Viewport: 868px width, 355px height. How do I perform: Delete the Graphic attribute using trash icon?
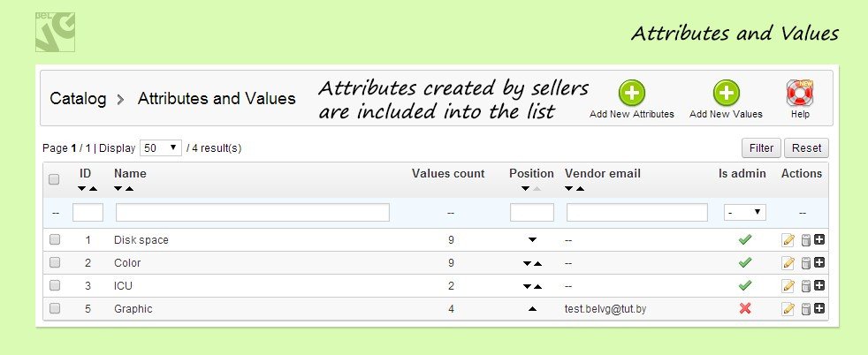(x=805, y=308)
